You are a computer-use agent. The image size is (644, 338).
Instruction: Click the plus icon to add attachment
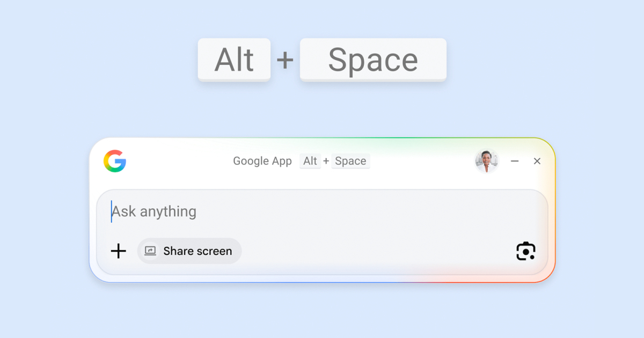pos(118,251)
